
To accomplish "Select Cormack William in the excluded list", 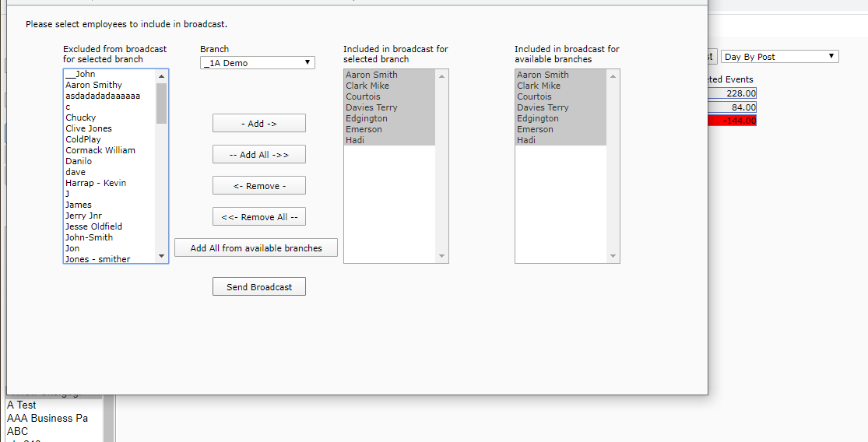I will coord(100,150).
